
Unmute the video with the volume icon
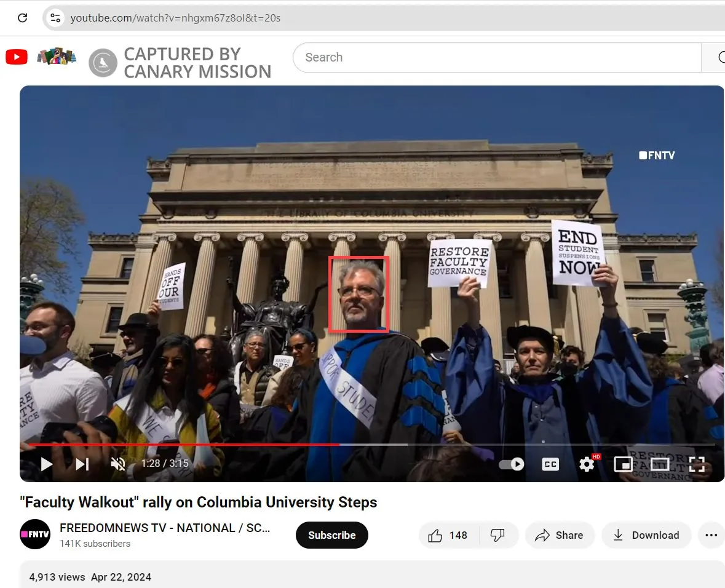118,464
